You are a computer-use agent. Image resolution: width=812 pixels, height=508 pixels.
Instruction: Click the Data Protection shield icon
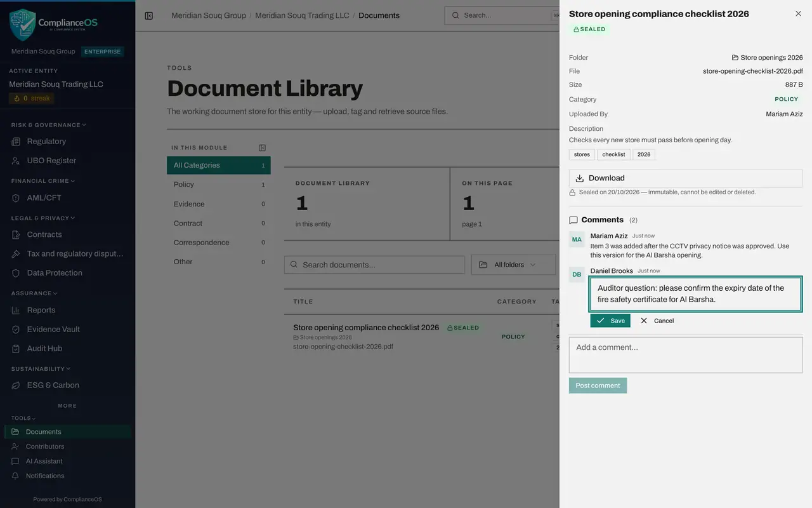click(16, 273)
